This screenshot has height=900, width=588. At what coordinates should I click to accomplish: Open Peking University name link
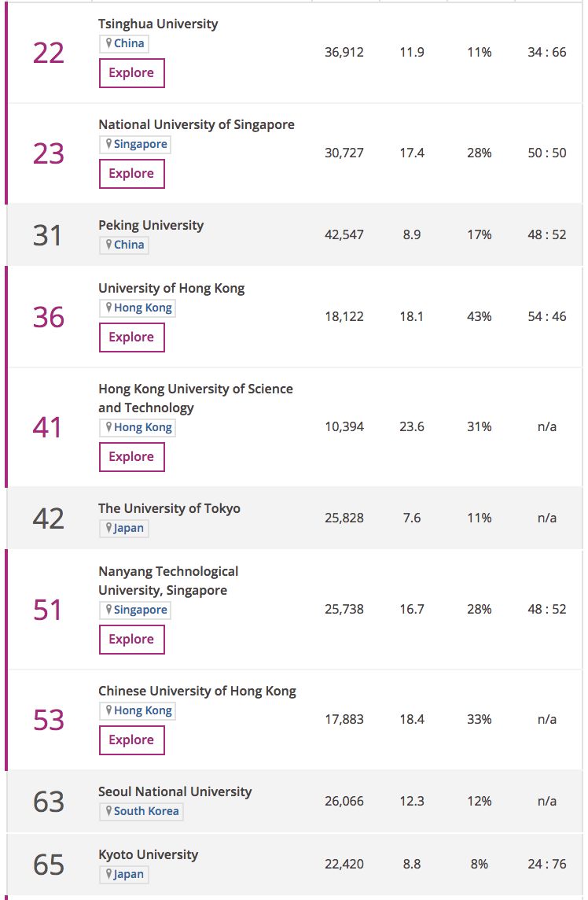151,226
